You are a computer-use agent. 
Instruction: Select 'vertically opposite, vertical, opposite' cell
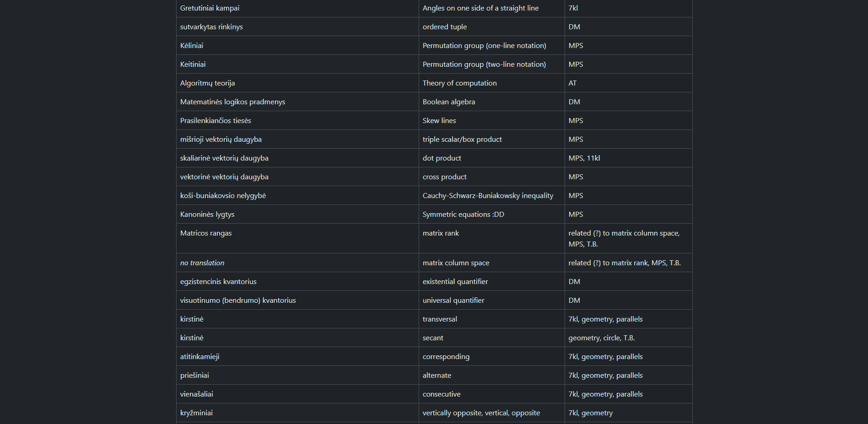(481, 413)
